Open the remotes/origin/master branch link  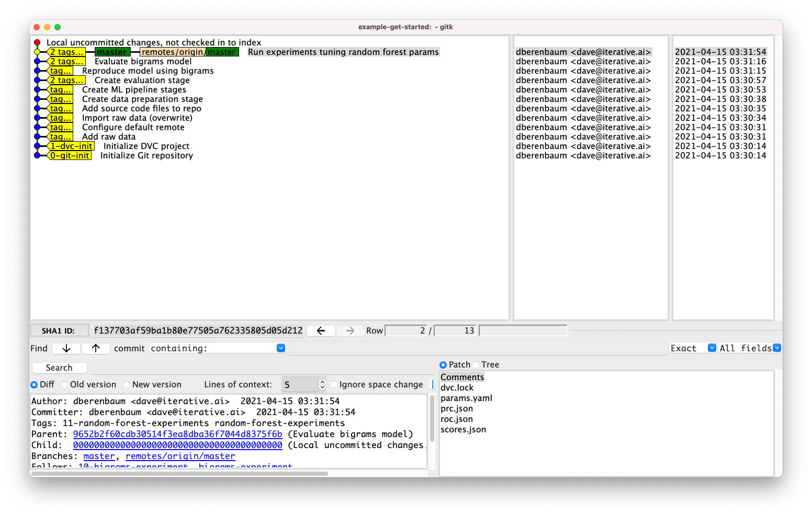coord(180,456)
